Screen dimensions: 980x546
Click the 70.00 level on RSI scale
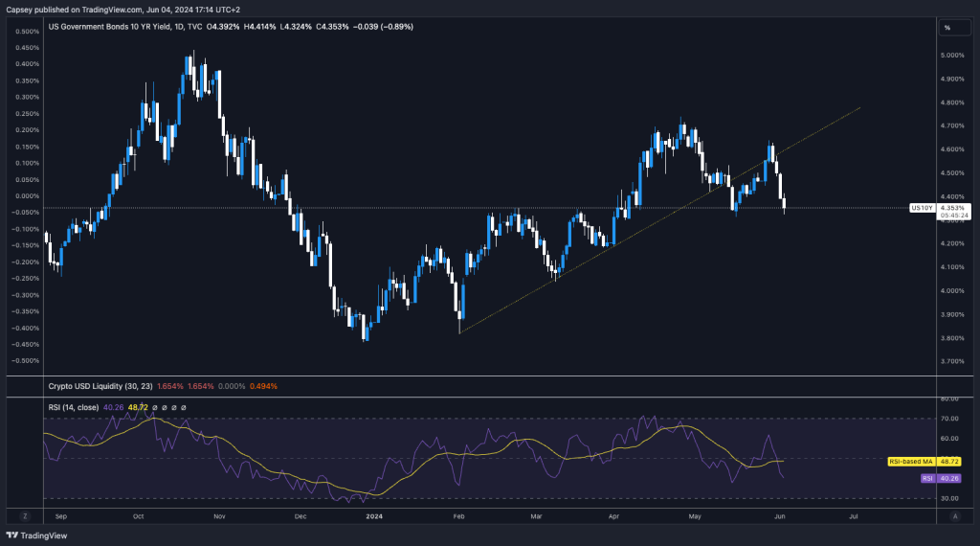pos(950,419)
